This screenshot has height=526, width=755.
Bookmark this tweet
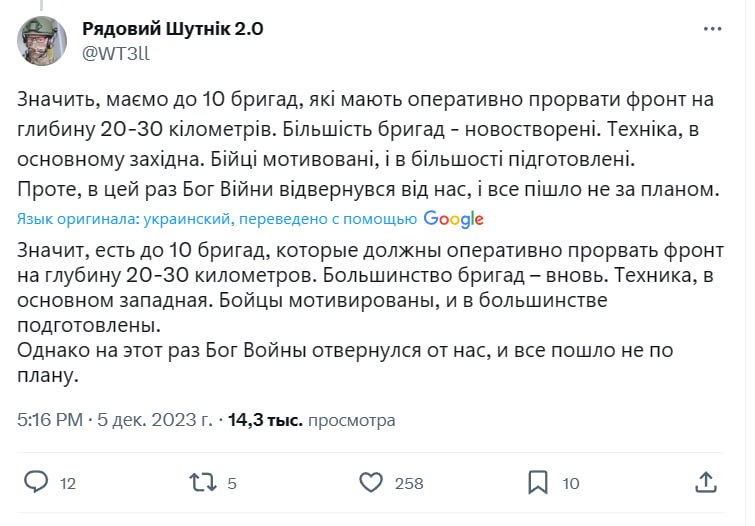tap(538, 483)
